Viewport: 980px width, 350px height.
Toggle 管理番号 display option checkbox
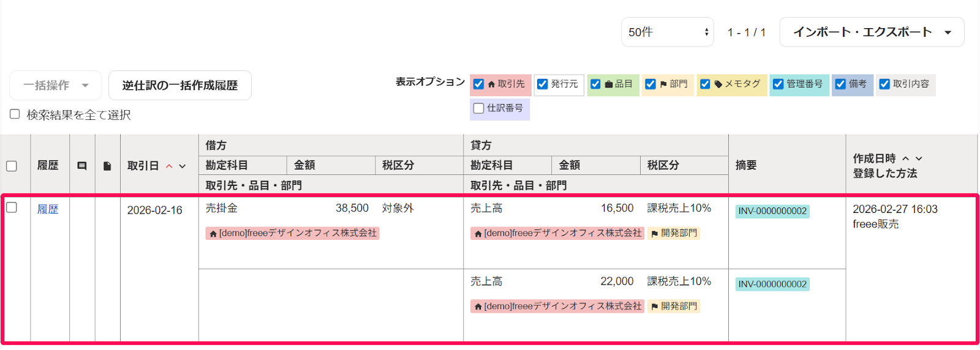click(x=778, y=84)
